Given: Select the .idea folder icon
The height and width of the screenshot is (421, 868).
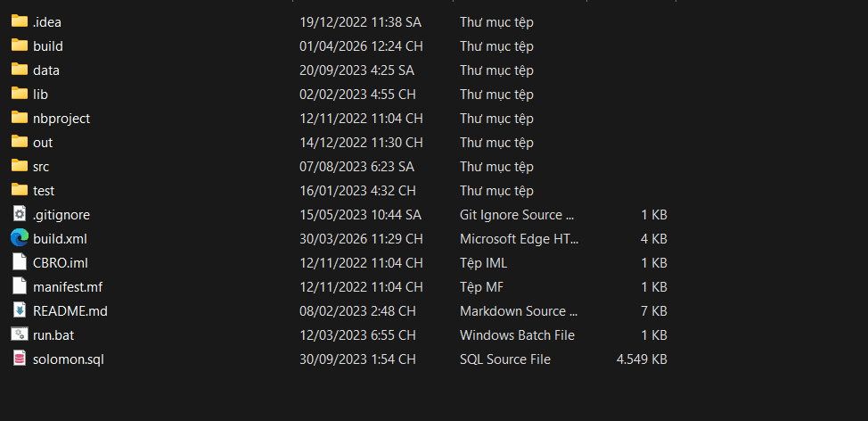Looking at the screenshot, I should tap(20, 21).
